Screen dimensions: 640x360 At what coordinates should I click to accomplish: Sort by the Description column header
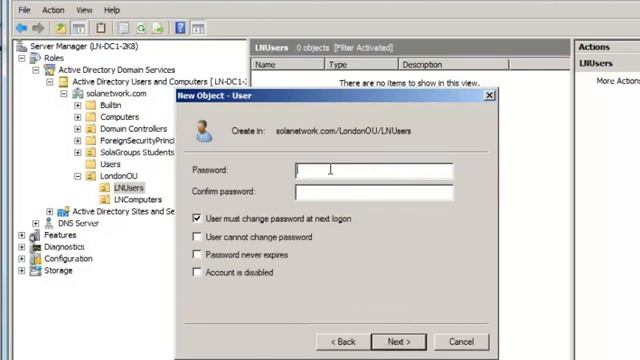454,64
